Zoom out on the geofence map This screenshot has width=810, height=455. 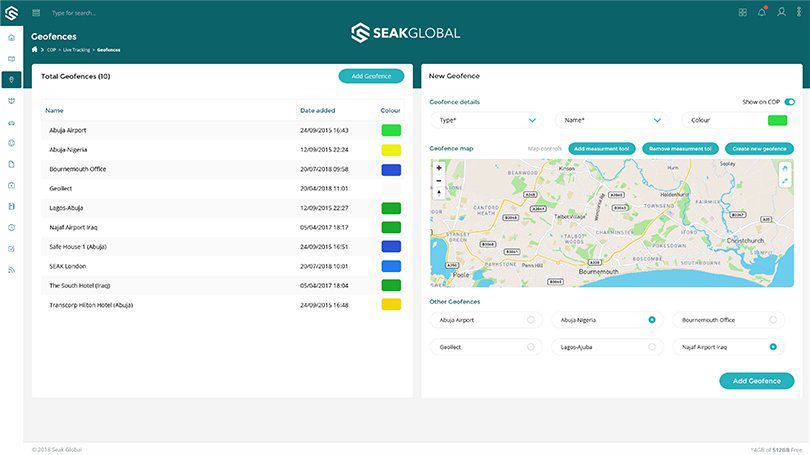[438, 180]
